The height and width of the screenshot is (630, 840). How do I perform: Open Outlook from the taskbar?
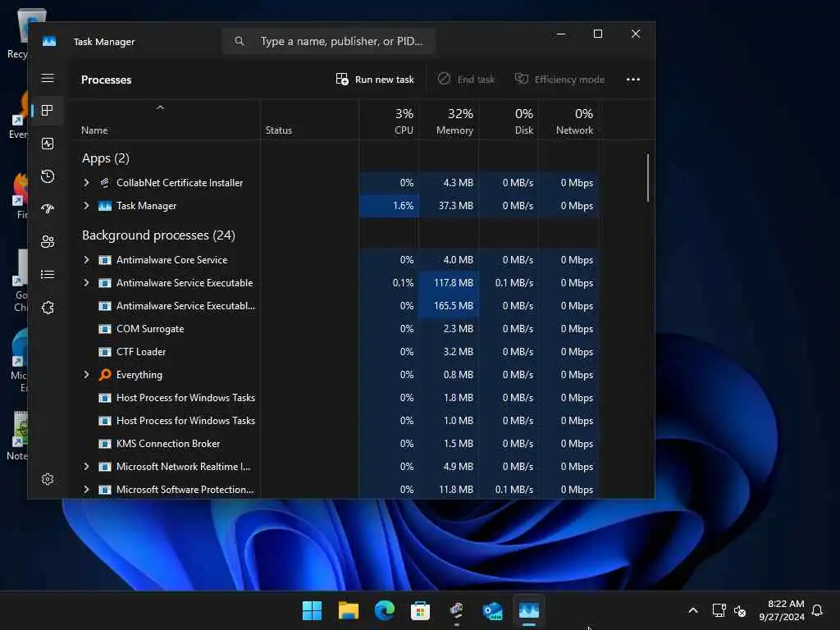tap(492, 610)
